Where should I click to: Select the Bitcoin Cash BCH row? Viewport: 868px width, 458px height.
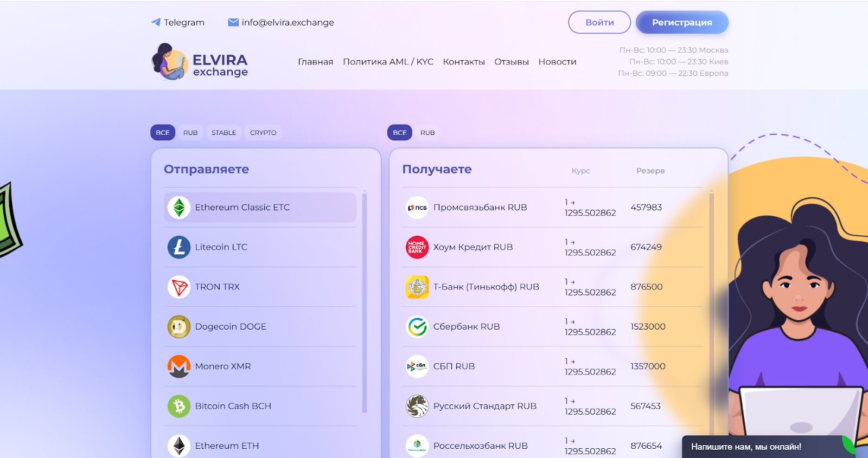260,406
